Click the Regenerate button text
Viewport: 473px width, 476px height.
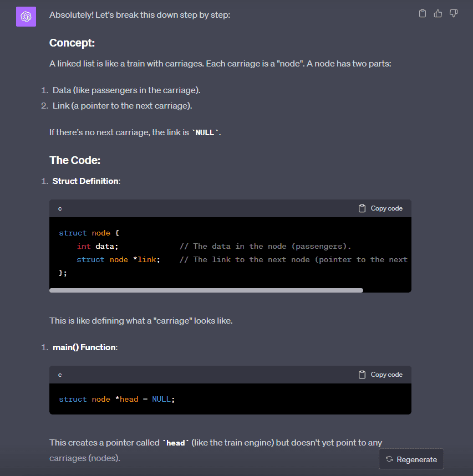pos(416,459)
